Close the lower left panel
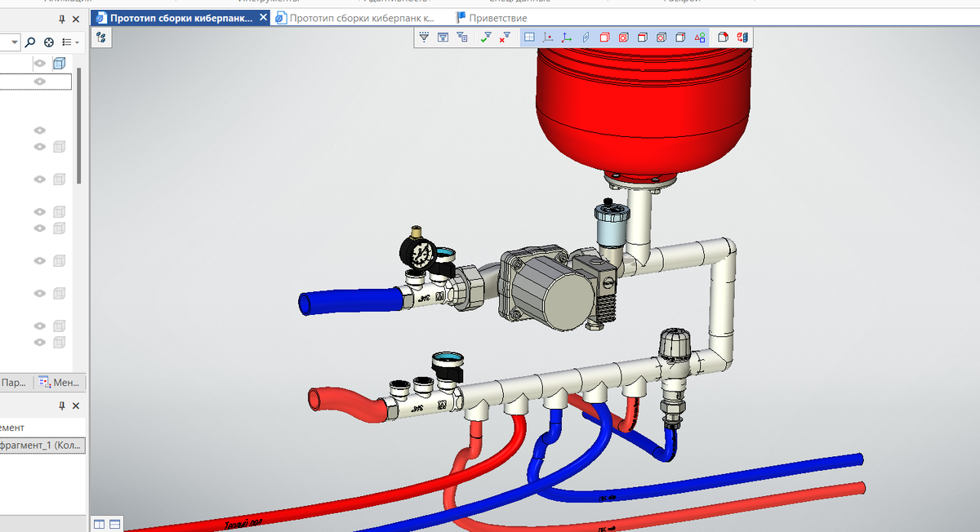The height and width of the screenshot is (532, 980). [76, 406]
